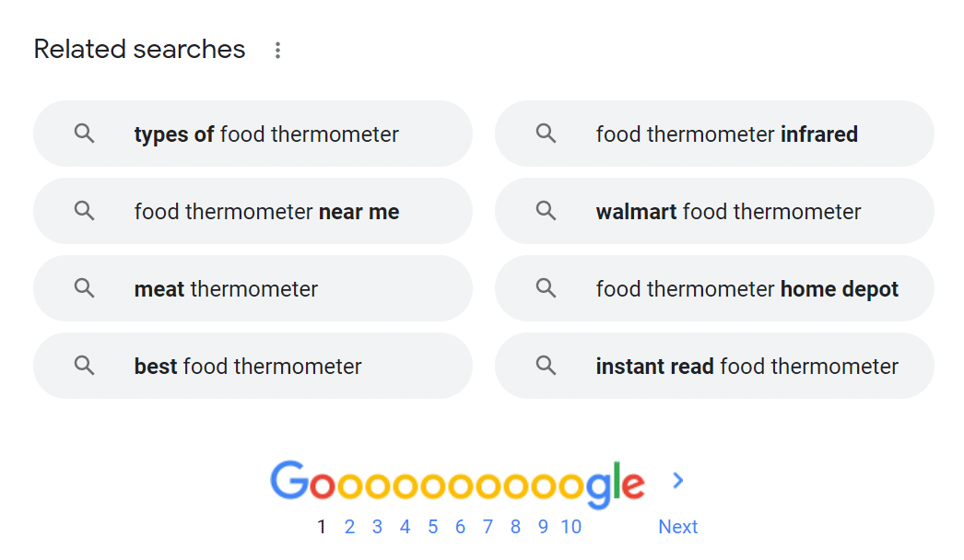
Task: Click the search icon beside "types of food thermometer"
Action: click(x=85, y=134)
